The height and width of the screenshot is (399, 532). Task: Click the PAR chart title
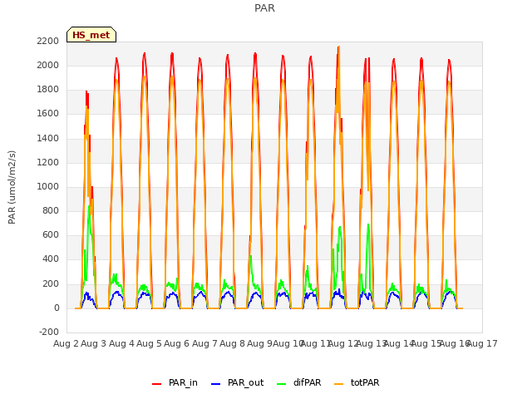click(264, 8)
